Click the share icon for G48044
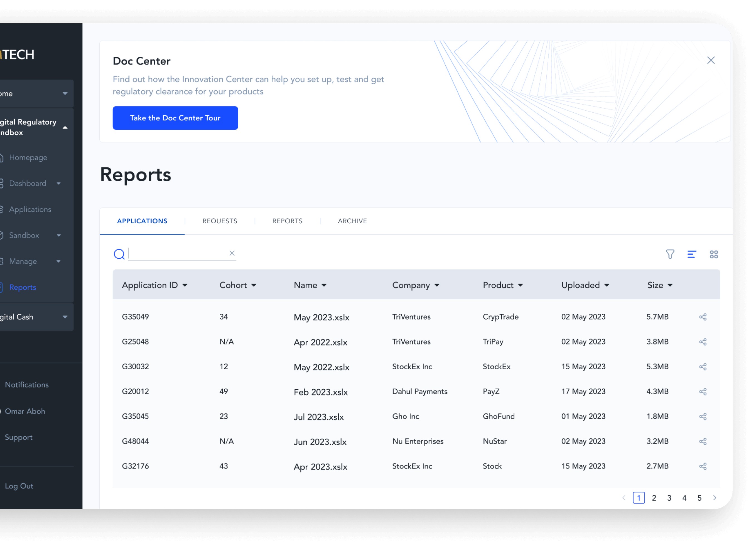Viewport: 756px width, 549px height. [x=703, y=442]
